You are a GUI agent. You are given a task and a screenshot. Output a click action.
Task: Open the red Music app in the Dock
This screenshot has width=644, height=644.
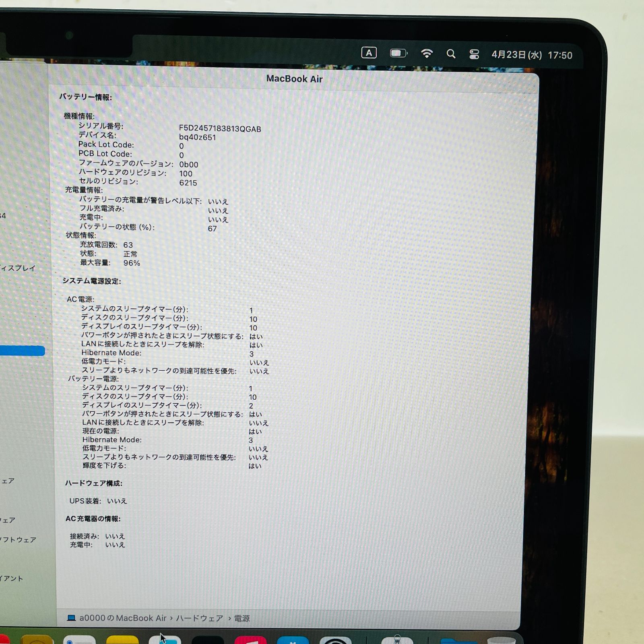(250, 640)
